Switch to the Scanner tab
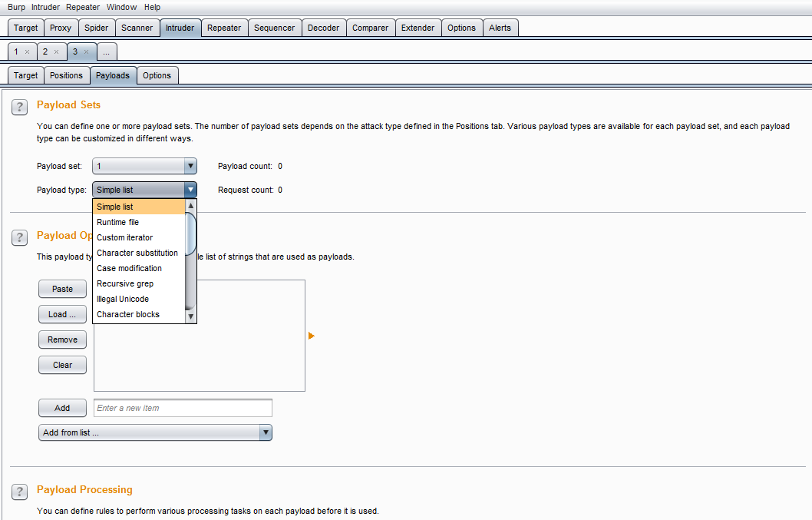Image resolution: width=812 pixels, height=520 pixels. [x=137, y=28]
